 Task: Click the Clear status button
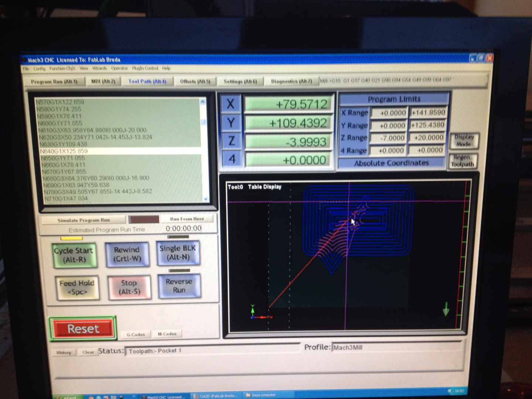point(88,352)
